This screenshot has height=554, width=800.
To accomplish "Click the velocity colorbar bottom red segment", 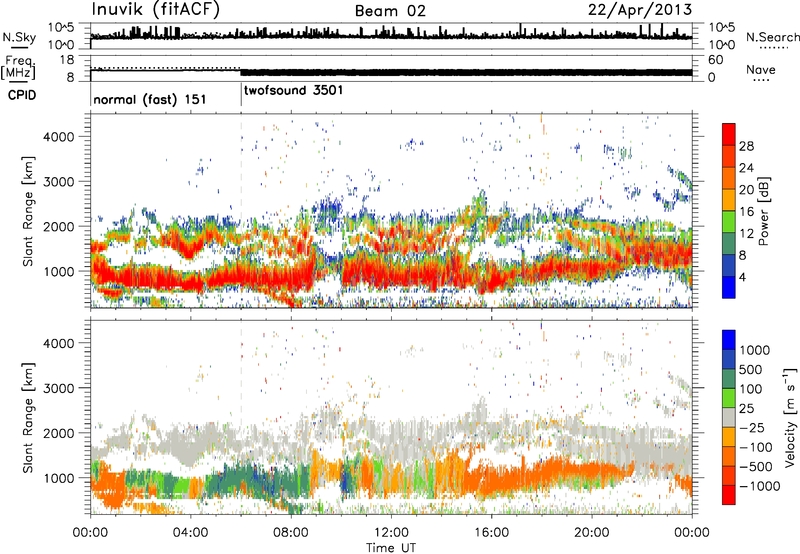I will 729,495.
